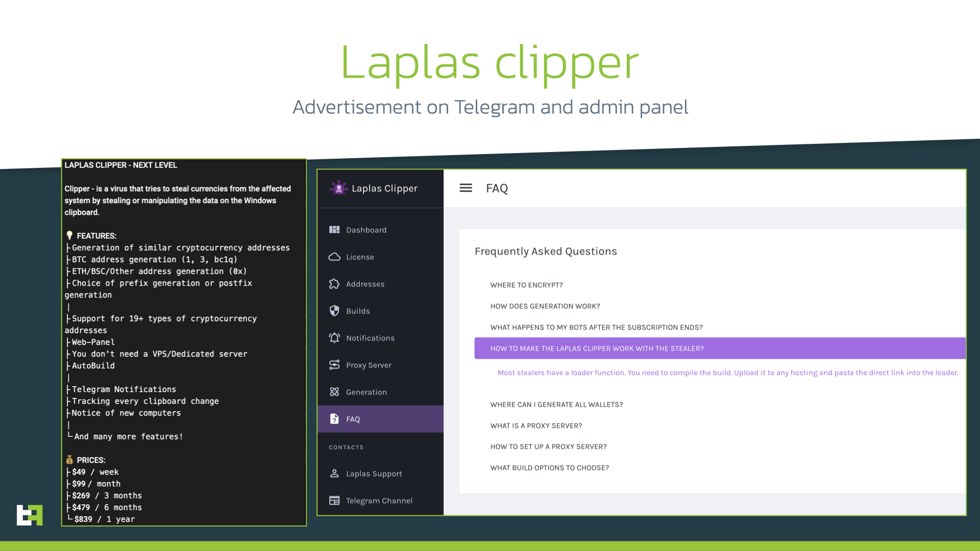Click the 'And many more features!' line
Screen dimensions: 980x551
[125, 436]
